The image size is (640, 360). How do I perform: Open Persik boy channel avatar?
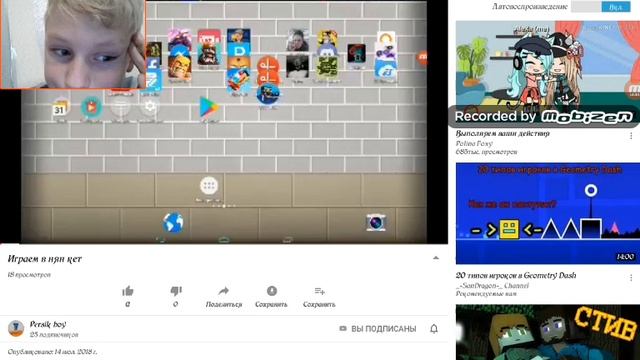pyautogui.click(x=16, y=328)
